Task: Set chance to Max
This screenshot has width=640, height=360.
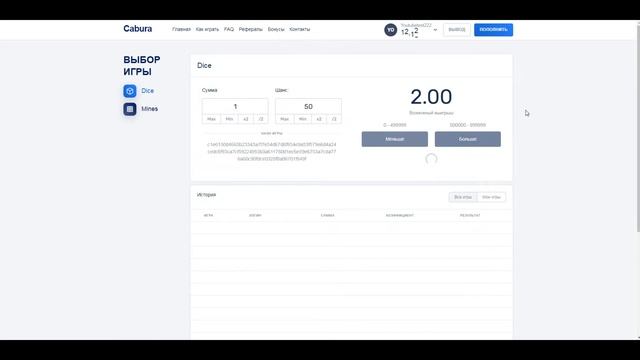Action: (284, 119)
